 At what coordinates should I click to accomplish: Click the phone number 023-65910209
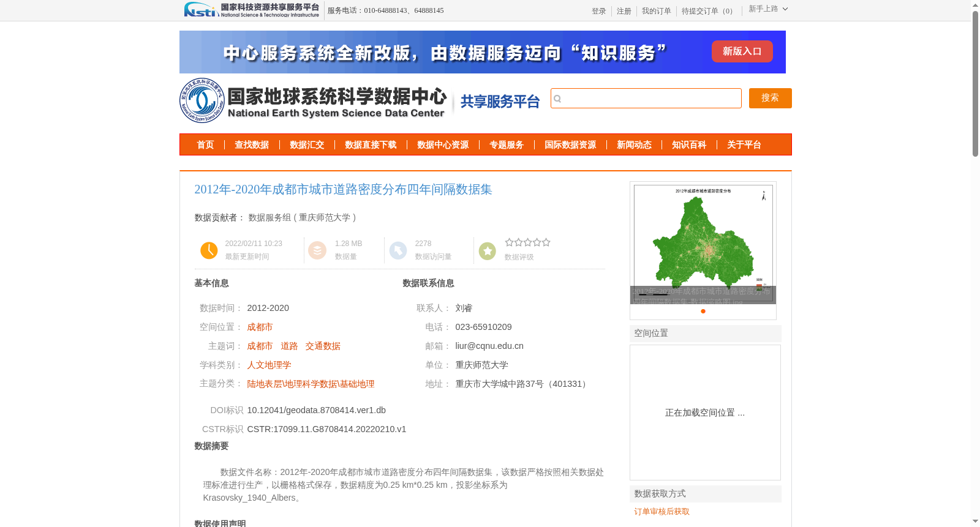(483, 327)
